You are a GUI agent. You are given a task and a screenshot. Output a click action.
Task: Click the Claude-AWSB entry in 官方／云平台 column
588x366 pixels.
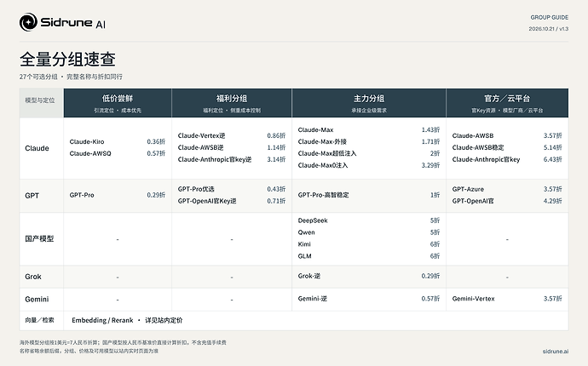(473, 135)
